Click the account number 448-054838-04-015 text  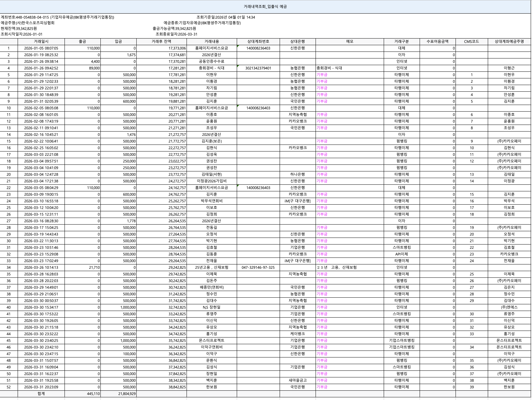click(x=32, y=17)
